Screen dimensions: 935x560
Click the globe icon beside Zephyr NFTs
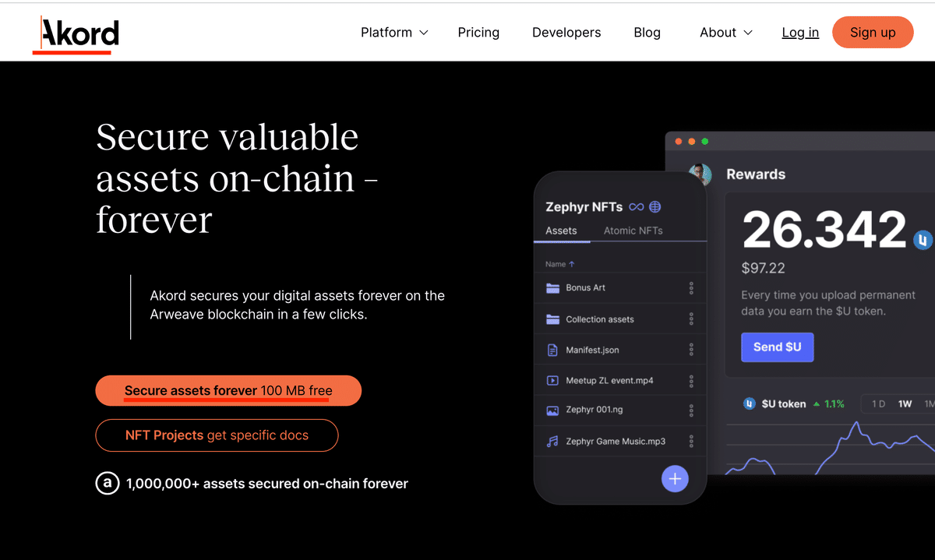655,207
